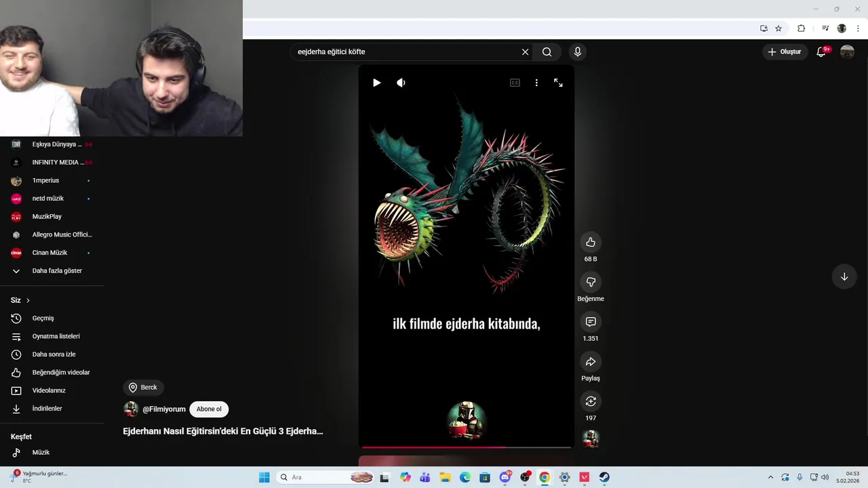
Task: Open the YouTube account avatar menu
Action: [847, 52]
